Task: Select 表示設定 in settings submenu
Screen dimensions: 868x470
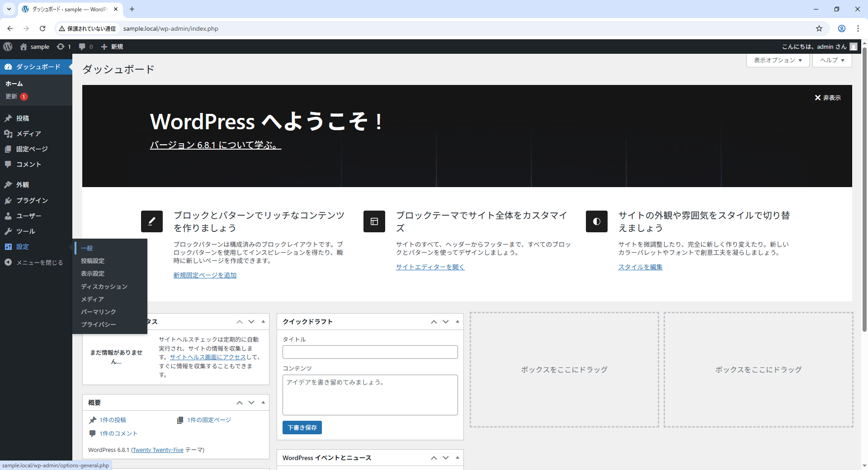Action: tap(93, 273)
